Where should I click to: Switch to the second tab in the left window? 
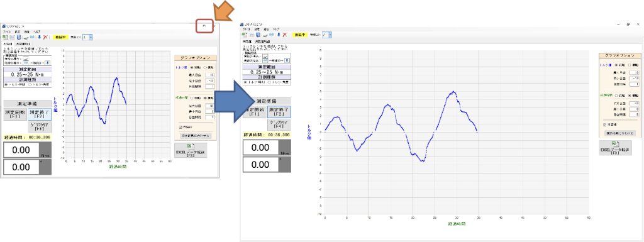click(x=23, y=43)
